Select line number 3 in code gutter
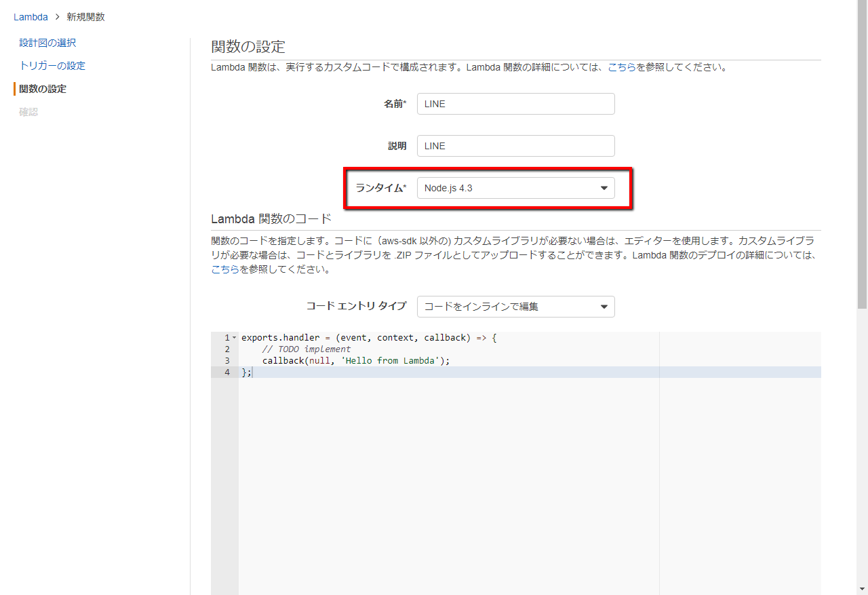This screenshot has width=868, height=595. point(226,361)
